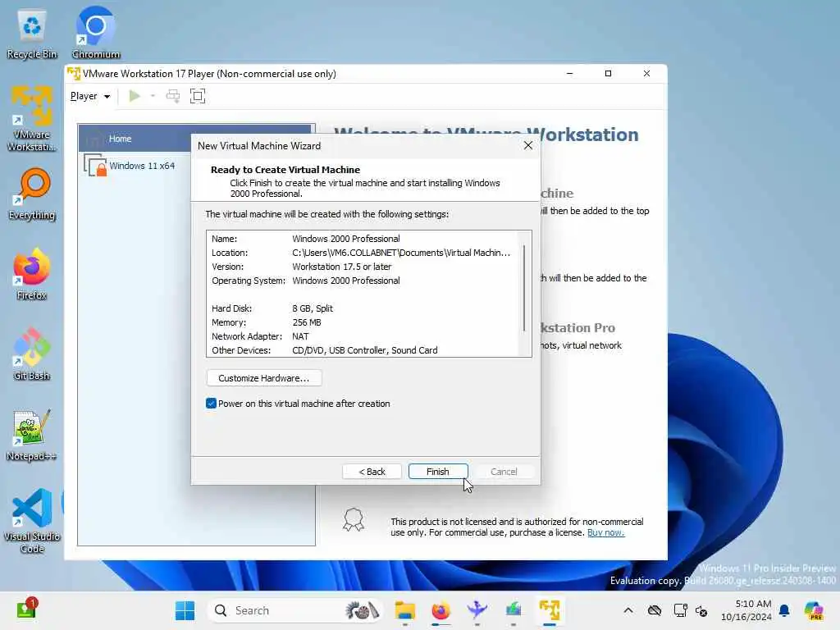Open File Explorer from the taskbar

click(x=405, y=610)
